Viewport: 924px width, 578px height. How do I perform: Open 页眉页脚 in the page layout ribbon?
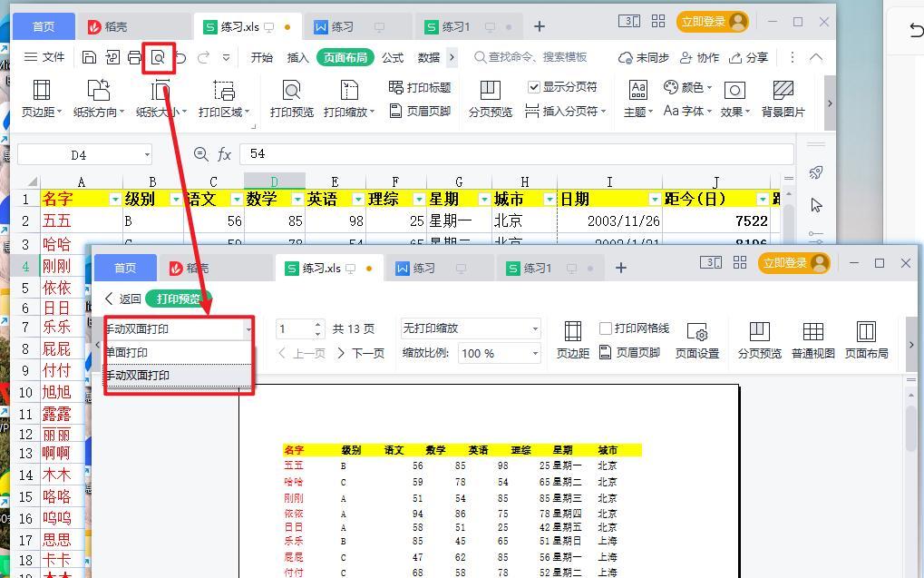[420, 111]
